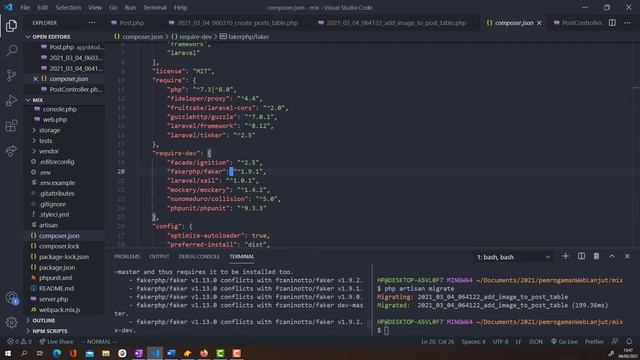The width and height of the screenshot is (640, 360).
Task: Click fakerphp/faker in breadcrumb
Action: (248, 37)
